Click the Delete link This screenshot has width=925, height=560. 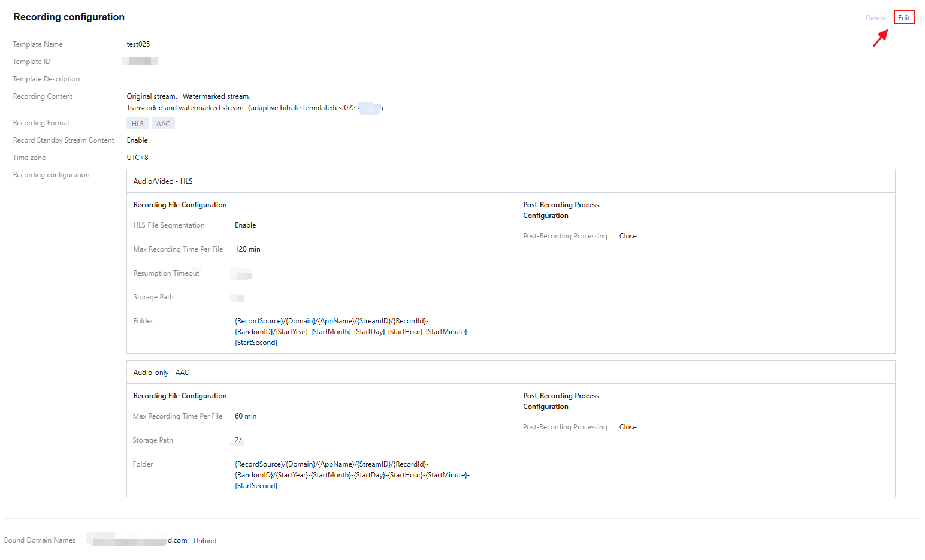(x=875, y=18)
